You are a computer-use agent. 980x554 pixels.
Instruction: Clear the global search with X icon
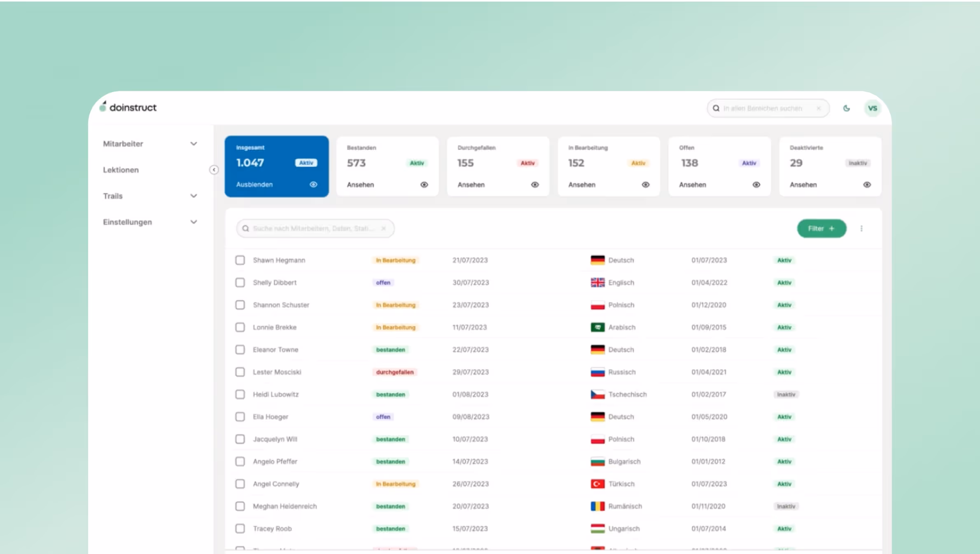(x=819, y=108)
